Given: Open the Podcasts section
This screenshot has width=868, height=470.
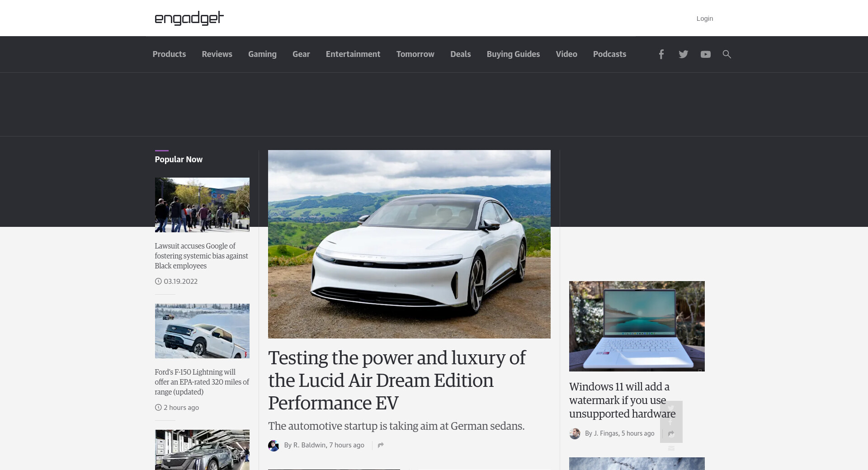Looking at the screenshot, I should point(609,54).
